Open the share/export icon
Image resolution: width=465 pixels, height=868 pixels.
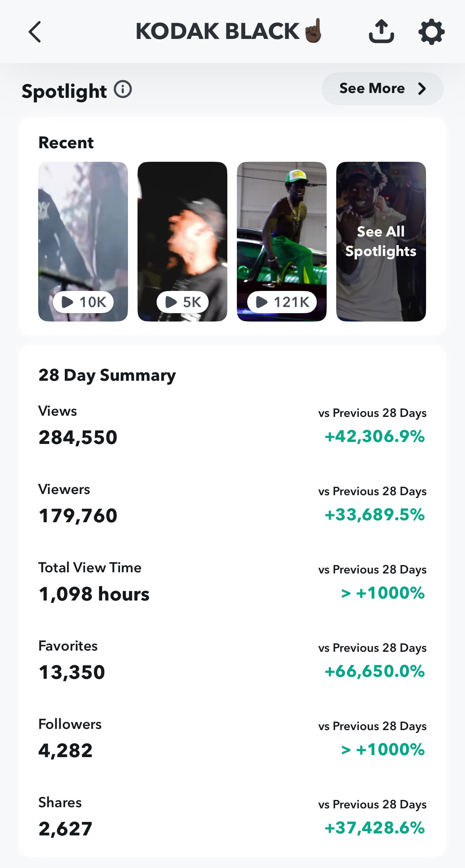pyautogui.click(x=382, y=31)
